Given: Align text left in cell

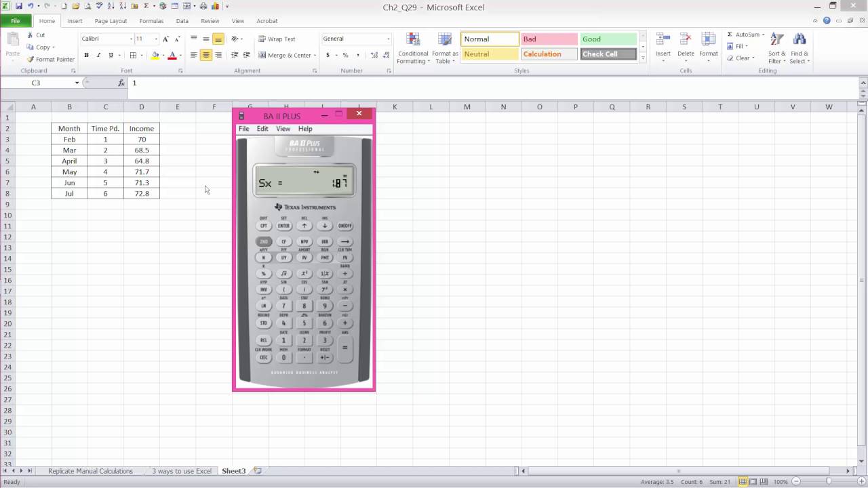Looking at the screenshot, I should [x=194, y=56].
